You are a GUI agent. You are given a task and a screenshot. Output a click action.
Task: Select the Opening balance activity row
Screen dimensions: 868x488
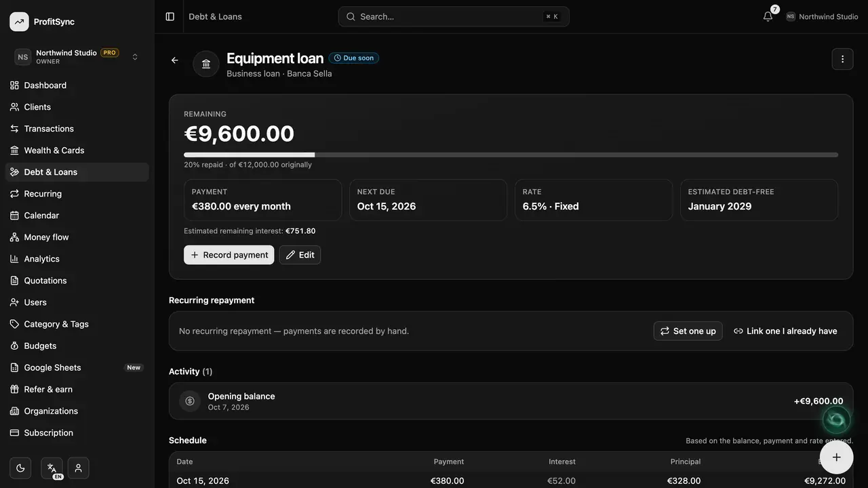coord(511,401)
